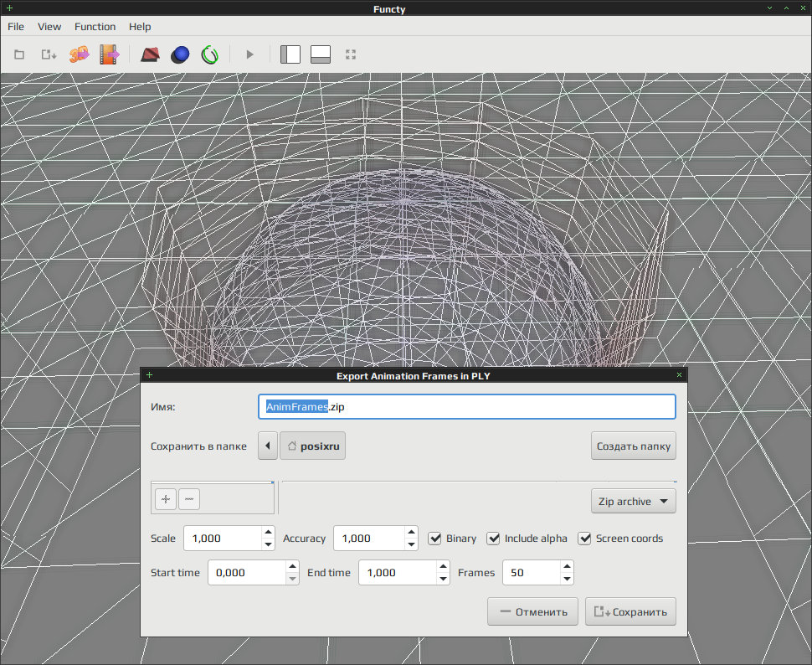Add a bookmark with the plus button
Image resolution: width=812 pixels, height=665 pixels.
point(166,499)
